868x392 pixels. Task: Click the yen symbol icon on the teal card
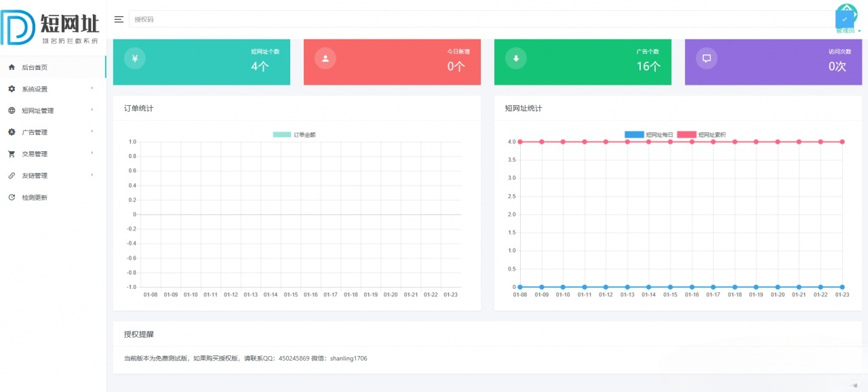click(134, 58)
